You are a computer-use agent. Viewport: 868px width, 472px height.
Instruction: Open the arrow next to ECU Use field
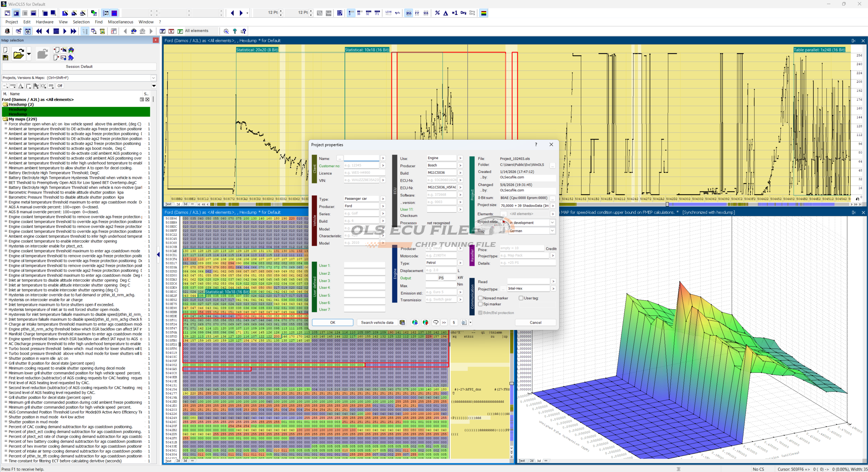tap(460, 158)
